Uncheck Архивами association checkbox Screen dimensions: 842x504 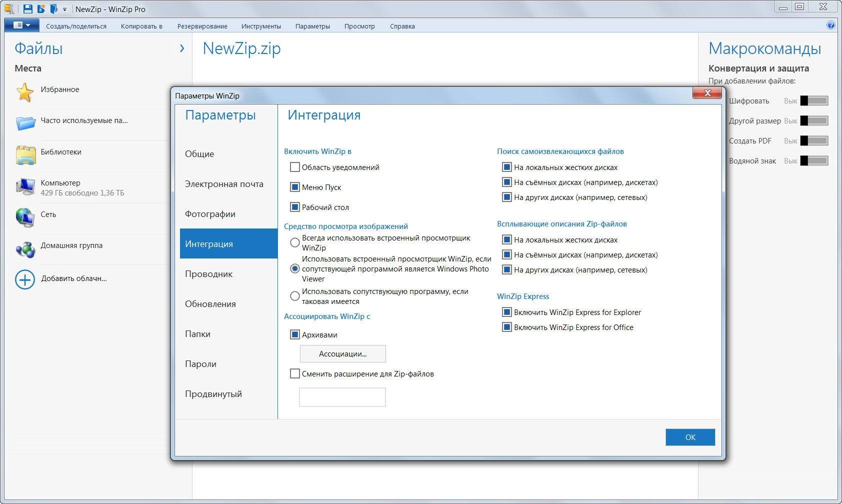click(x=295, y=334)
